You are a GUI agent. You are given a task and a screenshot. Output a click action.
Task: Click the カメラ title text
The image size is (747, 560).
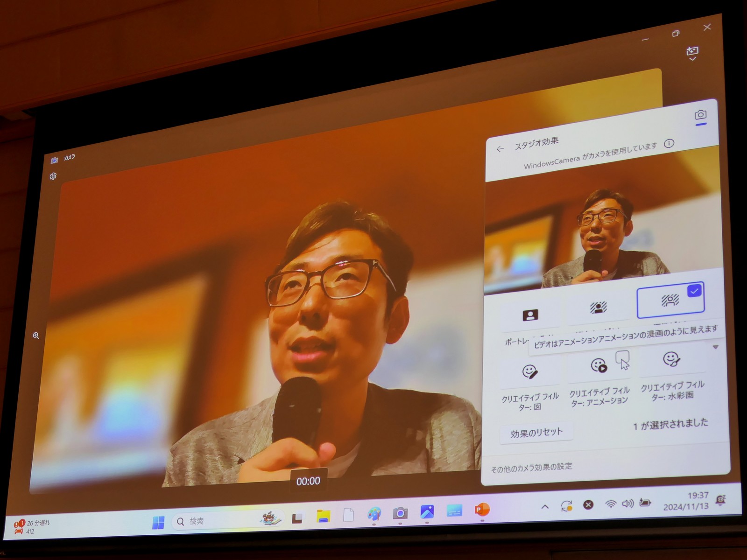(69, 158)
